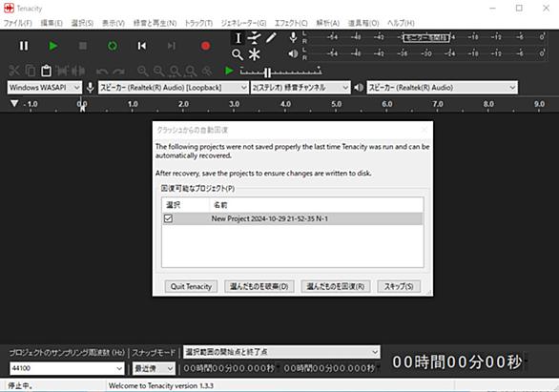Open the 編集(E) menu
The image size is (559, 392).
[x=52, y=23]
